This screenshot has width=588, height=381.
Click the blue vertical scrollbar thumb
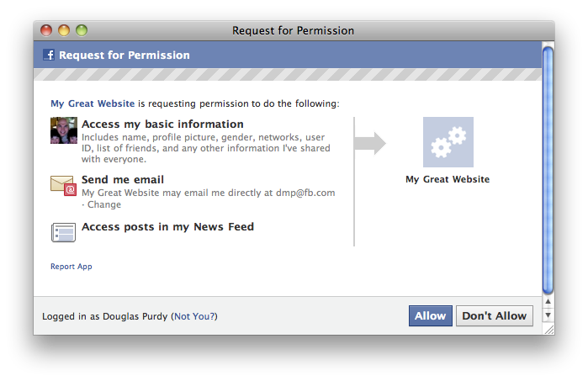548,170
